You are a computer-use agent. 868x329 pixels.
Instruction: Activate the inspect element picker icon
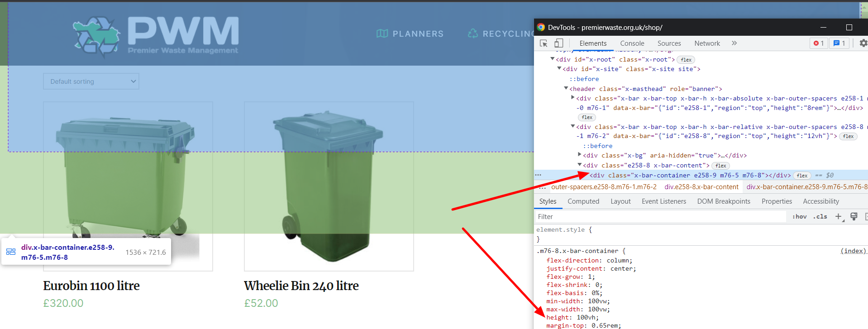[544, 43]
